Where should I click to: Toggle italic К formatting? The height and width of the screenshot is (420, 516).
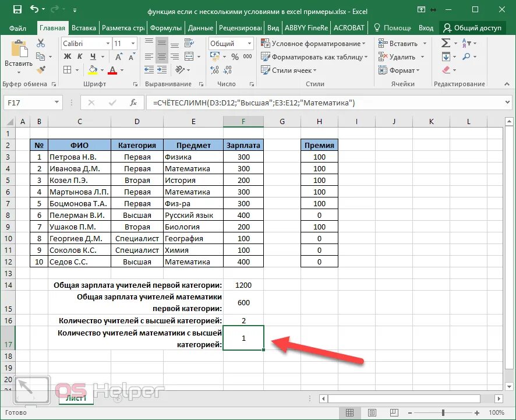pyautogui.click(x=80, y=57)
